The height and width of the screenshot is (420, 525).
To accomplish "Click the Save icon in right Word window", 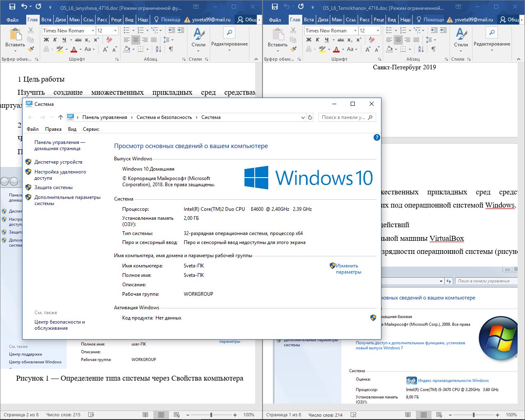I will pos(274,7).
